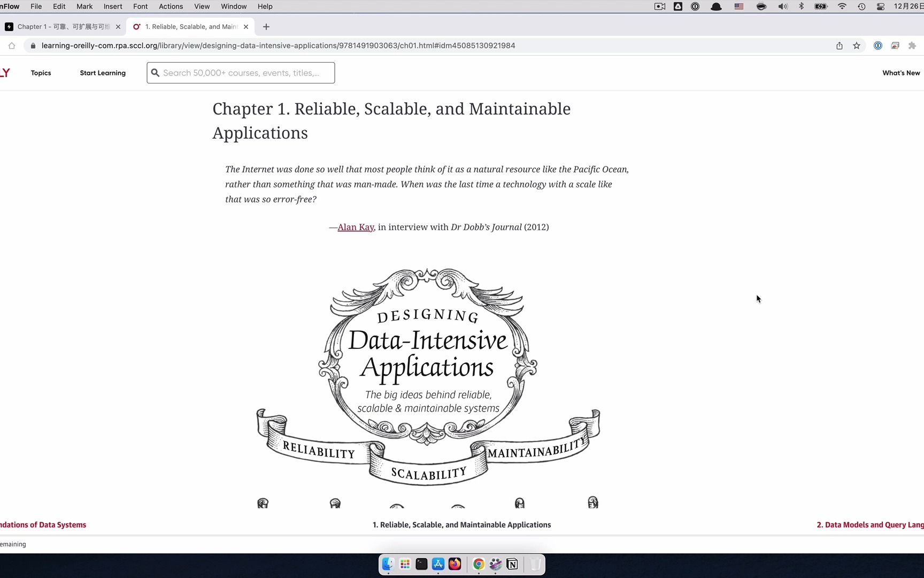Launch Terminal from the Dock
The width and height of the screenshot is (924, 578).
(421, 564)
